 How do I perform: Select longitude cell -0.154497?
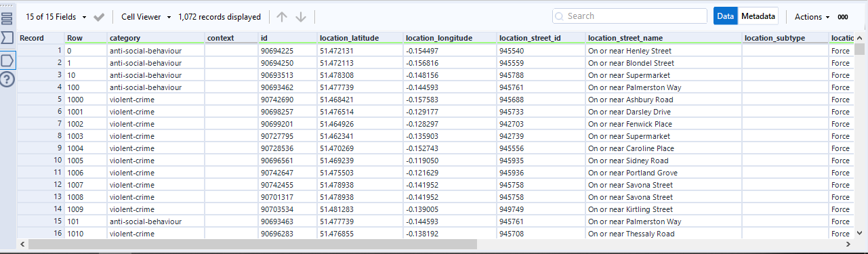click(x=450, y=51)
